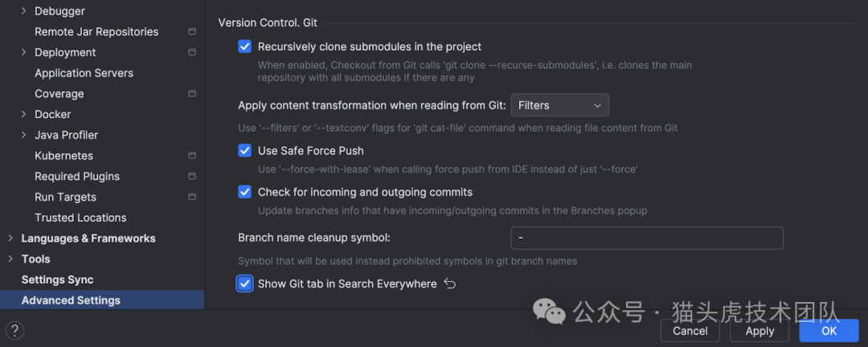Toggle Check for incoming and outgoing commits
This screenshot has height=347, width=868.
click(x=245, y=192)
